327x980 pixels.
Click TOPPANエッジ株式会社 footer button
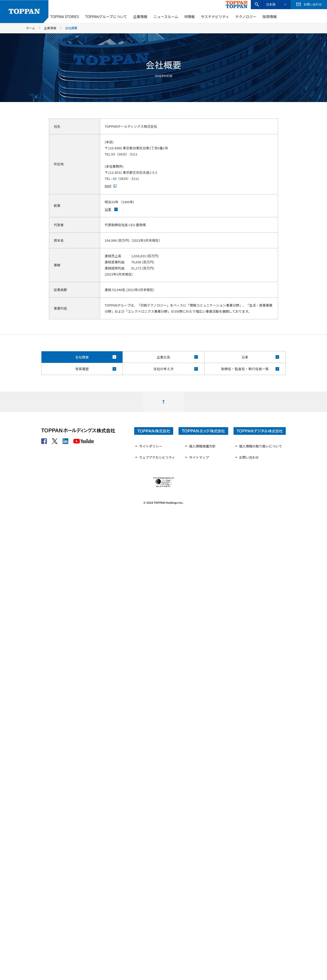[203, 431]
